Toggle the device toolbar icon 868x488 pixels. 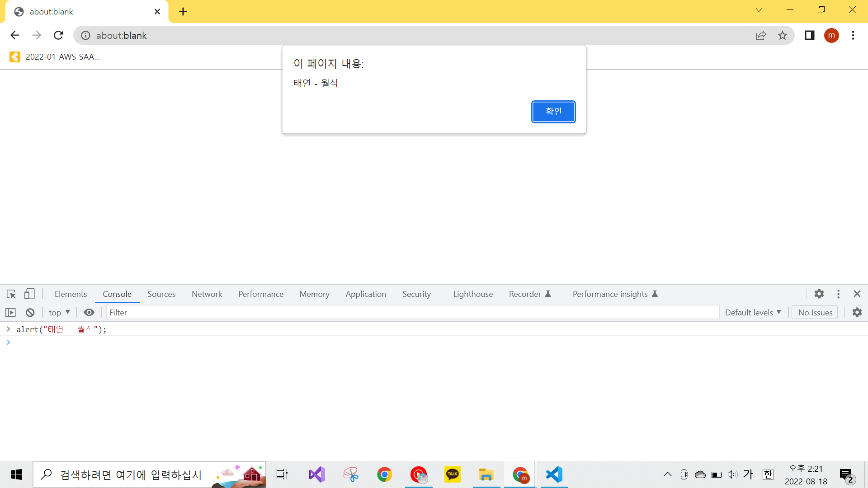[29, 294]
